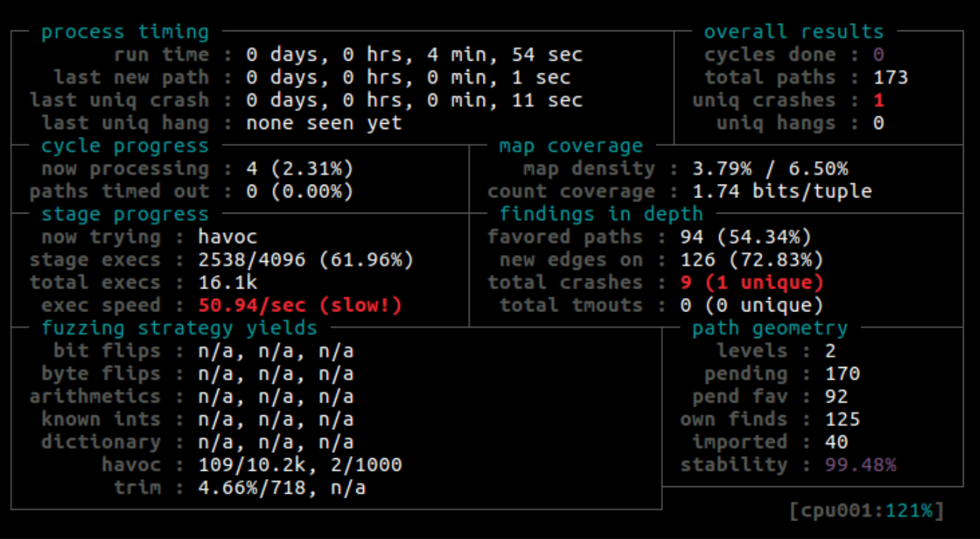The height and width of the screenshot is (539, 980).
Task: Click the 'overall results' section header
Action: pyautogui.click(x=793, y=32)
